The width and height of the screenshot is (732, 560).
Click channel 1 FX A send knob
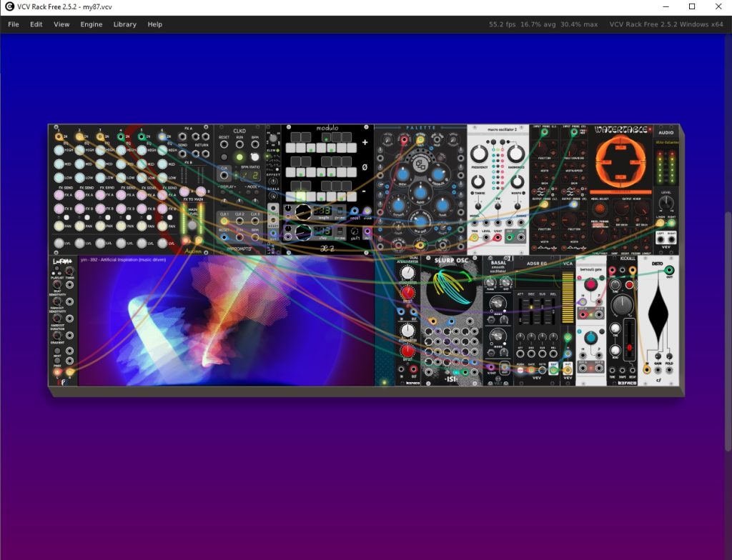point(59,194)
